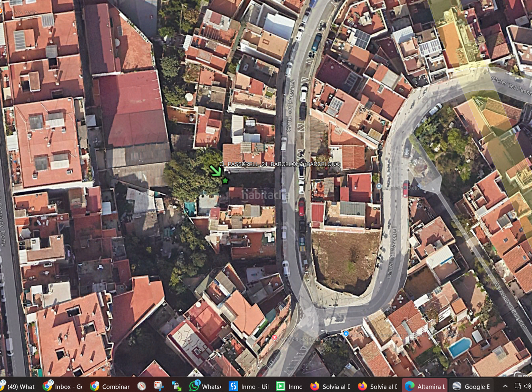Click the green arrow pointing to the property

point(215,171)
